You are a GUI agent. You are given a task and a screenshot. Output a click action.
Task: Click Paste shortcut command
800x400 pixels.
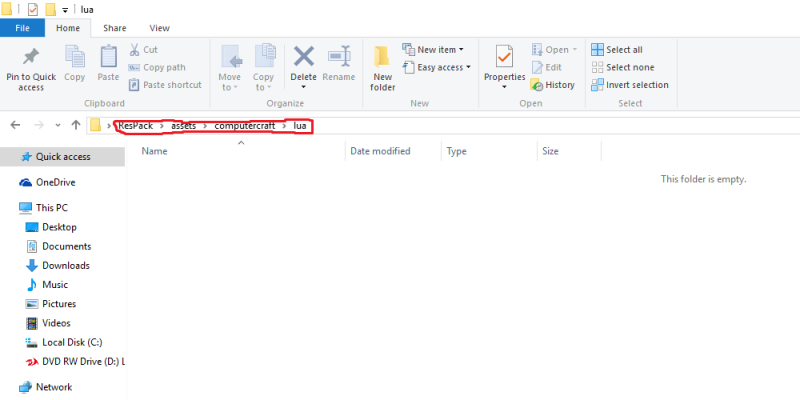(x=165, y=85)
